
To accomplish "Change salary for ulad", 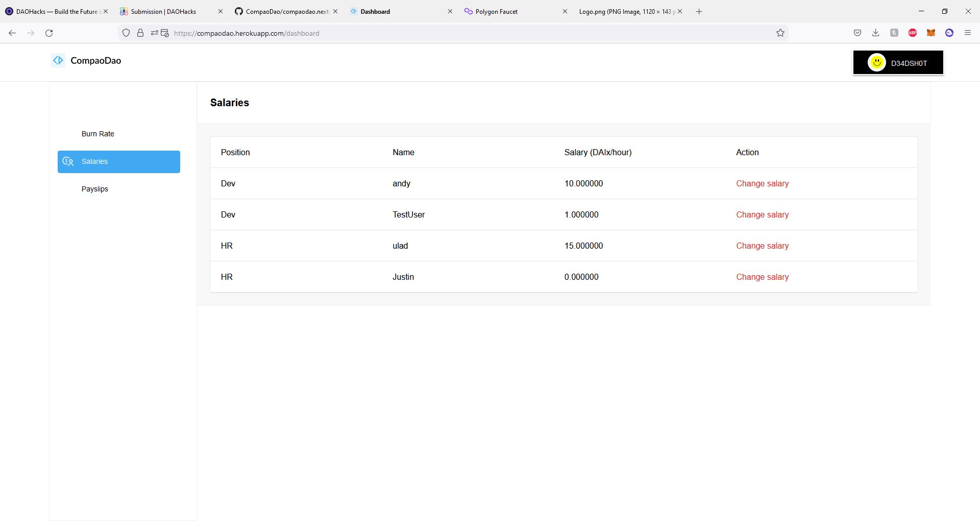I will pyautogui.click(x=762, y=246).
